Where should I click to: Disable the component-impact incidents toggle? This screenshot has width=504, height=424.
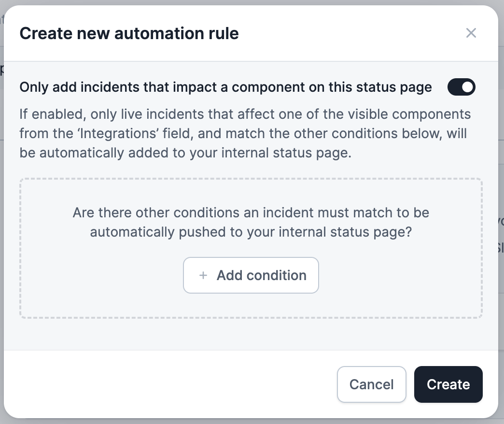click(x=461, y=87)
